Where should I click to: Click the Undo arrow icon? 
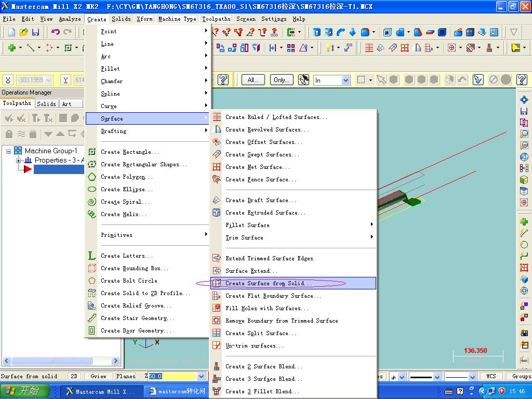coord(55,32)
